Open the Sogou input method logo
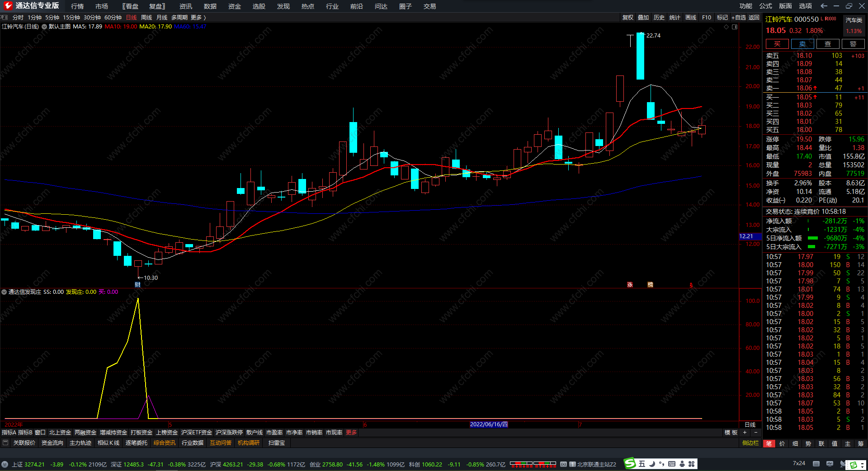Viewport: 868px width, 471px height. (x=630, y=463)
